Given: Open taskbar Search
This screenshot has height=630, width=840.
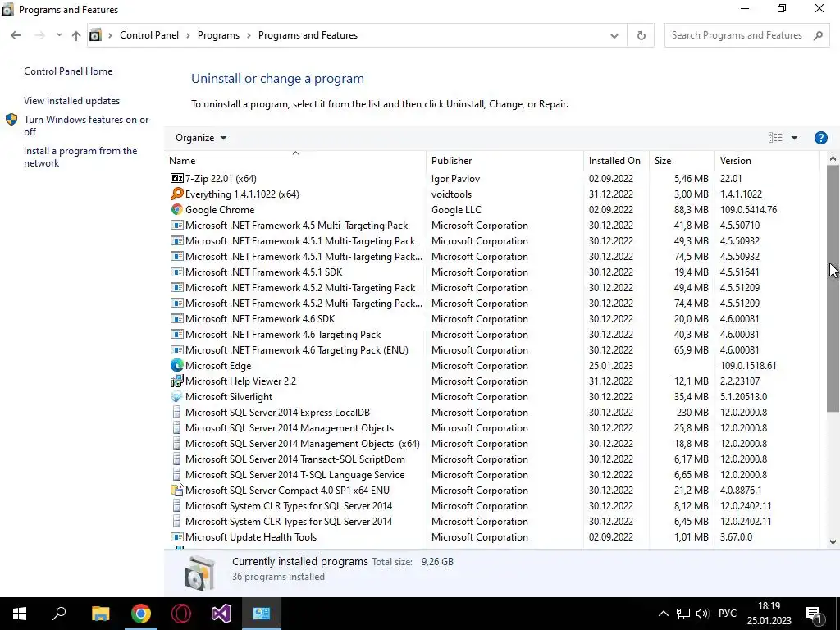Looking at the screenshot, I should (x=59, y=614).
